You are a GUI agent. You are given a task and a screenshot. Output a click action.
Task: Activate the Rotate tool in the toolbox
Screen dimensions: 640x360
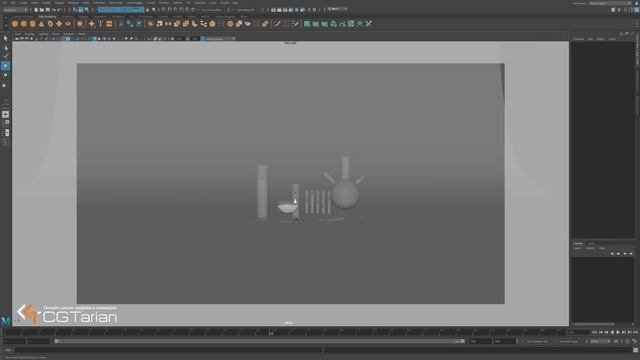point(5,75)
